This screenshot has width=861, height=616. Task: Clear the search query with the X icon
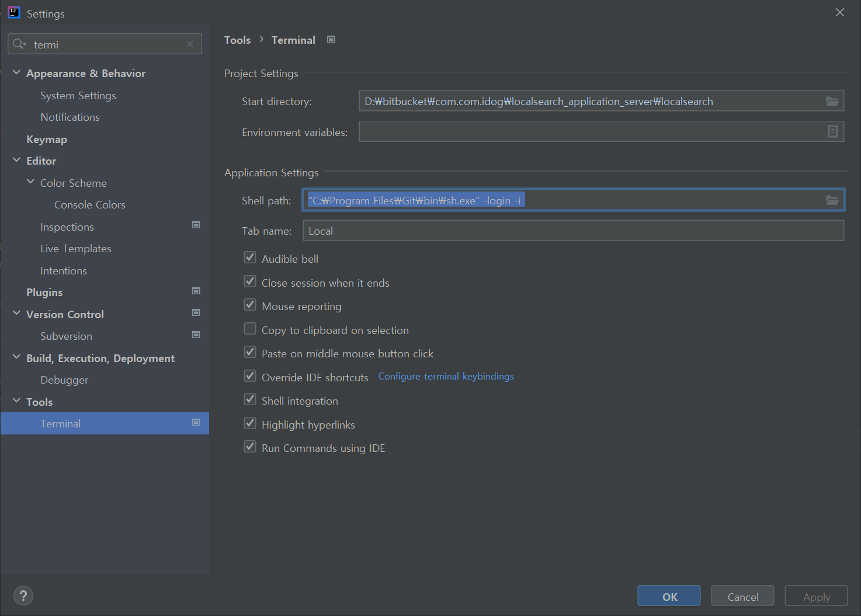pyautogui.click(x=189, y=43)
